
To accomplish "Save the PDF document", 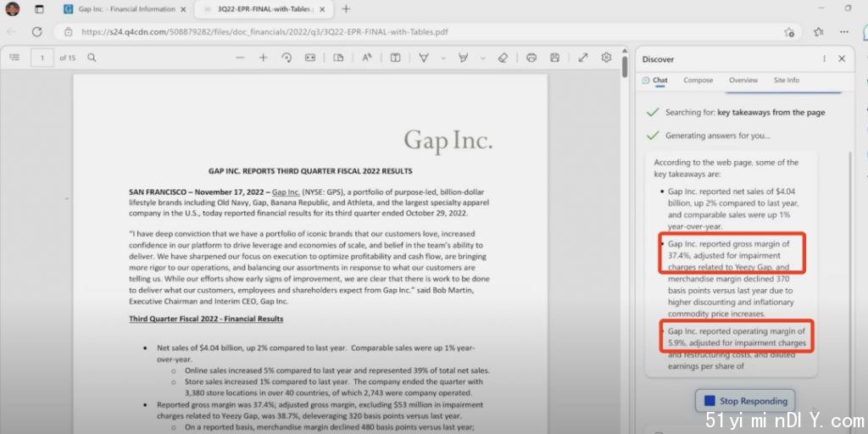I will tap(554, 58).
